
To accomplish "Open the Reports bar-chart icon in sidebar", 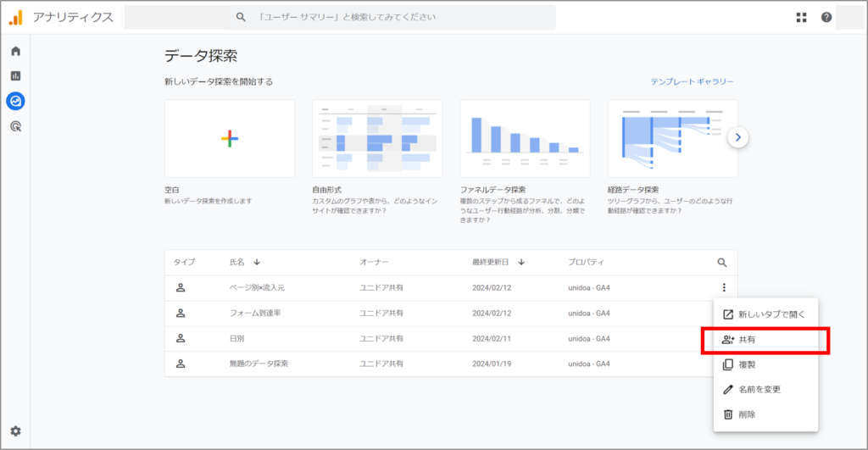I will coord(15,75).
